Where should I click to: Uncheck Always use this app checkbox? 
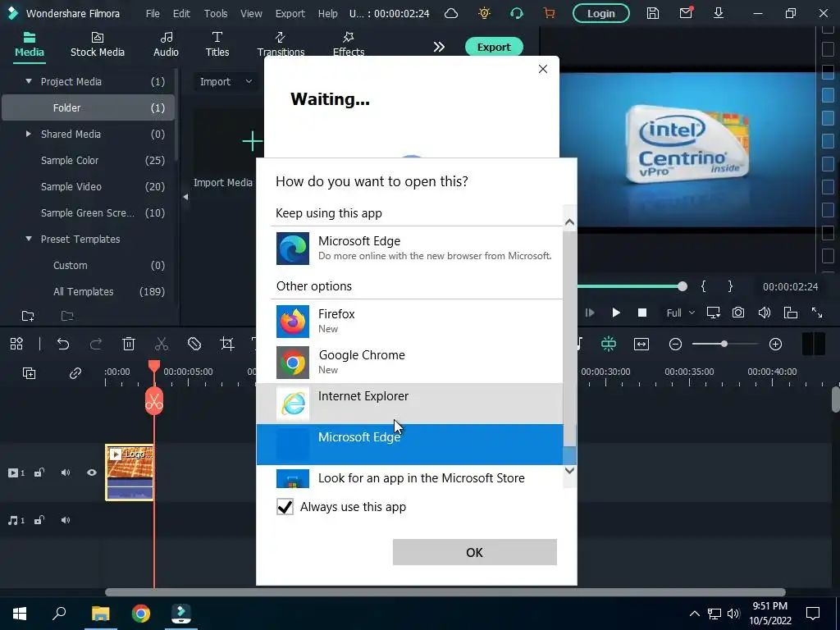[x=285, y=506]
